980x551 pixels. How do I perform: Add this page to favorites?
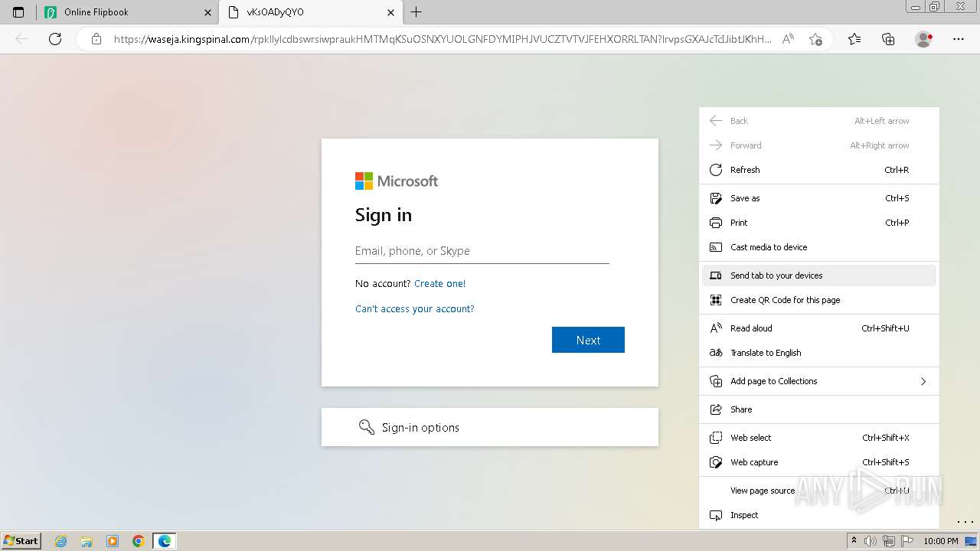coord(815,39)
